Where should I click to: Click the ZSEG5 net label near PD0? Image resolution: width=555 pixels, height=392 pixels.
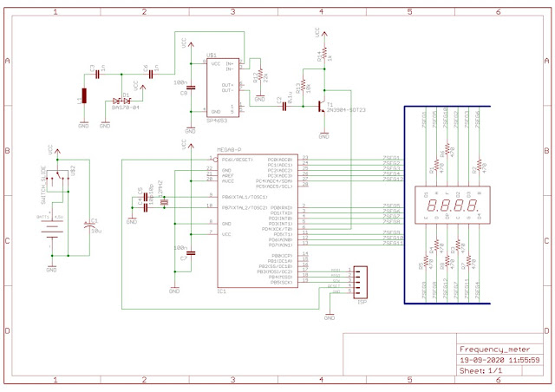click(391, 206)
